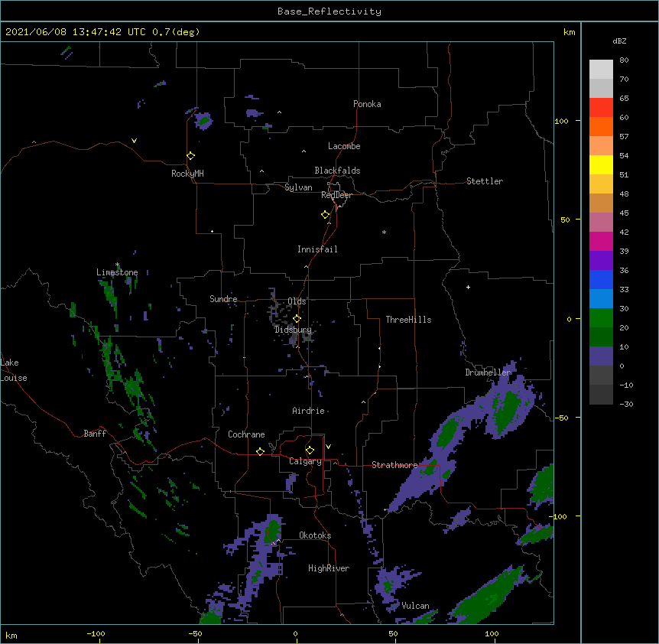Click the Cochrane label
Viewport: 659px width, 644px height.
tap(246, 434)
